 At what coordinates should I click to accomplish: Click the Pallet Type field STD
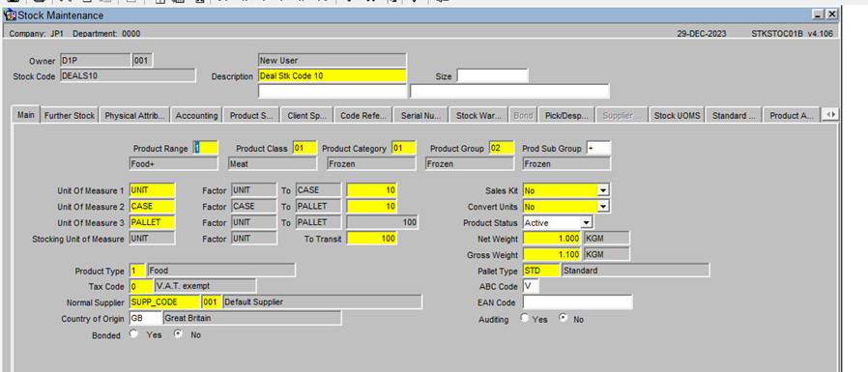point(541,271)
